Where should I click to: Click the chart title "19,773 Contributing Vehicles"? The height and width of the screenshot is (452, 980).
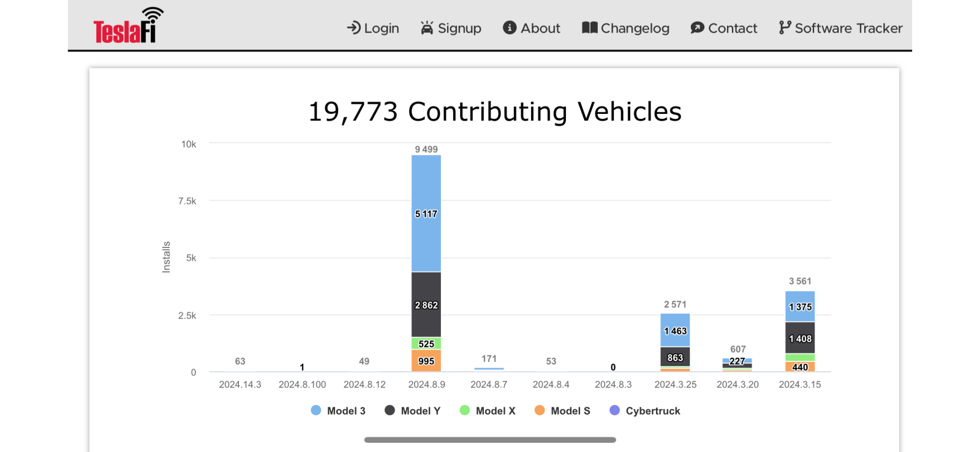pyautogui.click(x=495, y=111)
